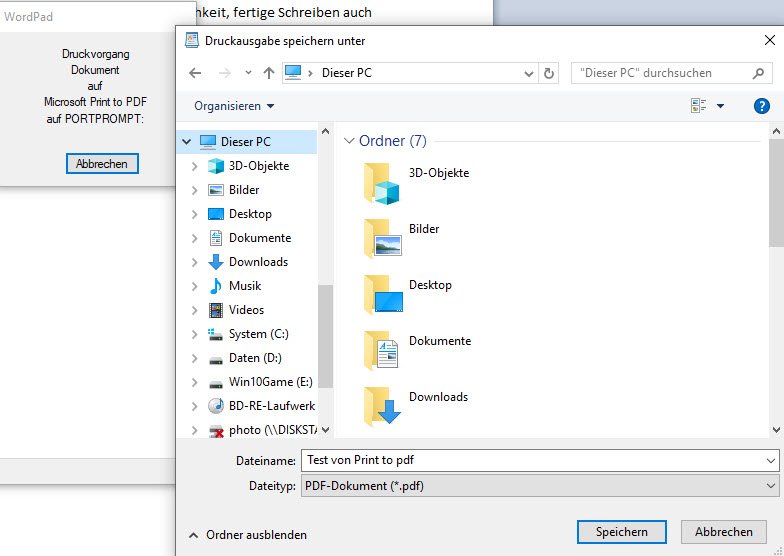Collapse the Dieser PC tree node
The image size is (784, 556).
click(x=187, y=142)
